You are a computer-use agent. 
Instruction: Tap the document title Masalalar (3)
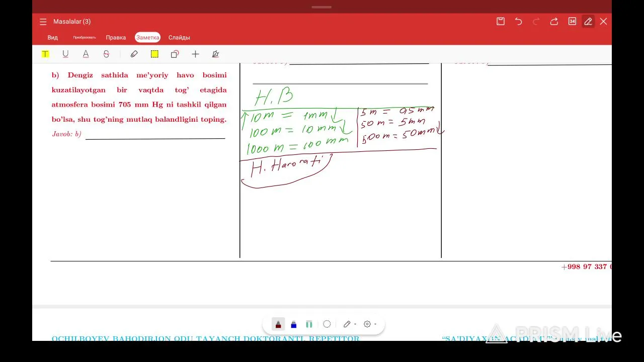(x=72, y=22)
